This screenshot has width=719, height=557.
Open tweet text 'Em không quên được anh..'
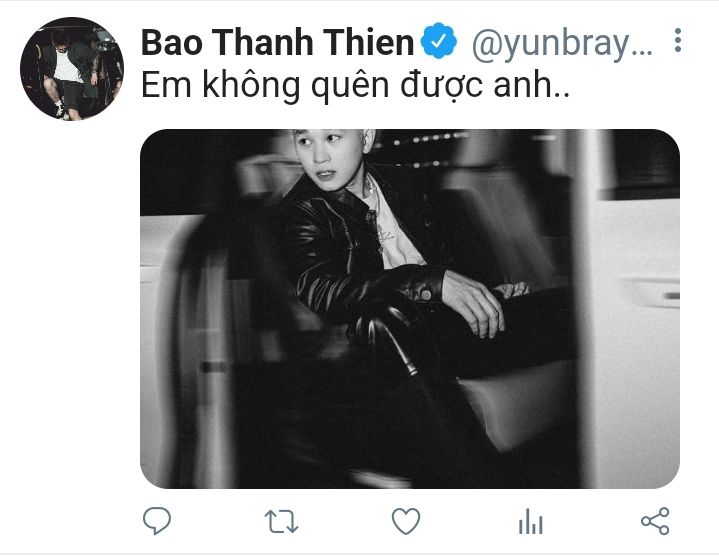355,86
